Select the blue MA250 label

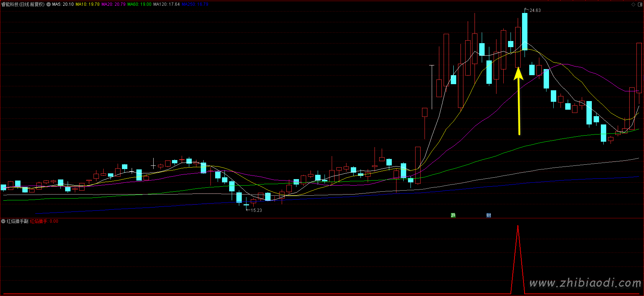195,4
